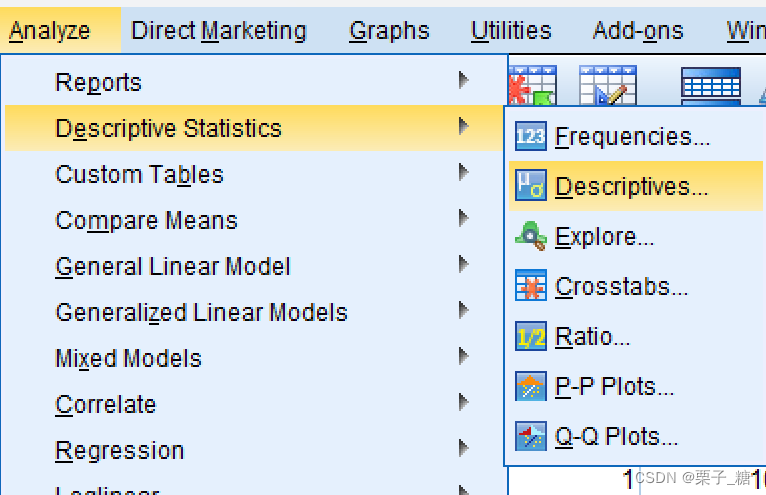Choose Crosstabs... from the submenu
This screenshot has width=766, height=495.
pos(636,286)
